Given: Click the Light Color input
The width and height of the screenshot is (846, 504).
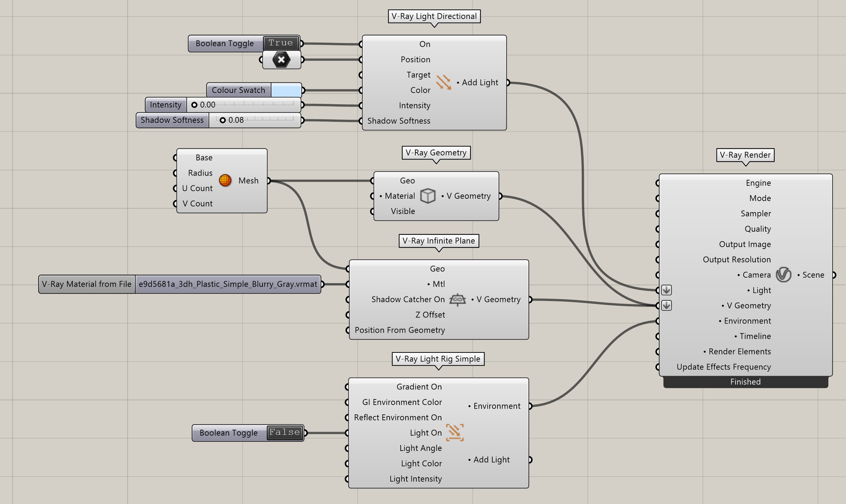Looking at the screenshot, I should point(421,464).
